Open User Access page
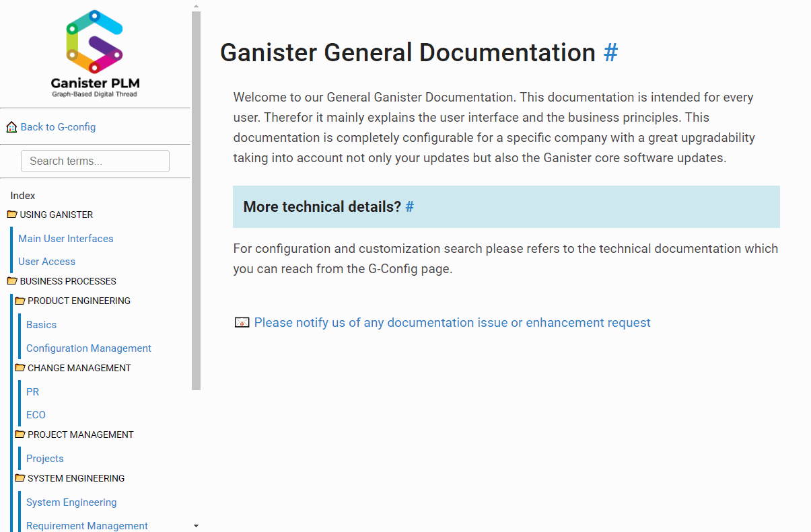The image size is (811, 532). [x=47, y=262]
